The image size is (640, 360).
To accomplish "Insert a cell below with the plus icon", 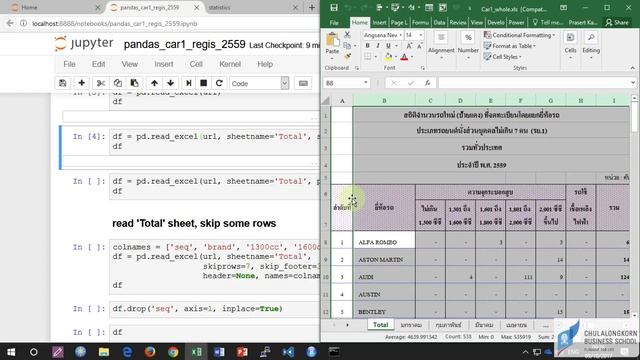I will (82, 83).
